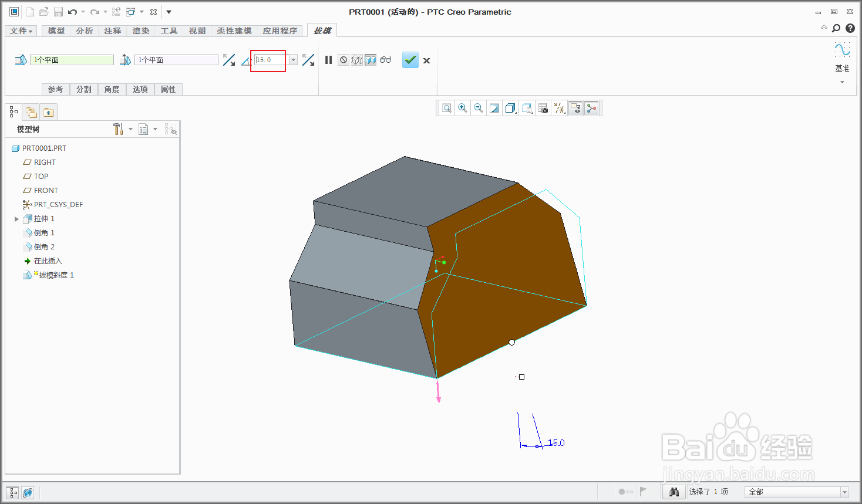Open the 选项 panel
The height and width of the screenshot is (504, 862).
tap(140, 89)
